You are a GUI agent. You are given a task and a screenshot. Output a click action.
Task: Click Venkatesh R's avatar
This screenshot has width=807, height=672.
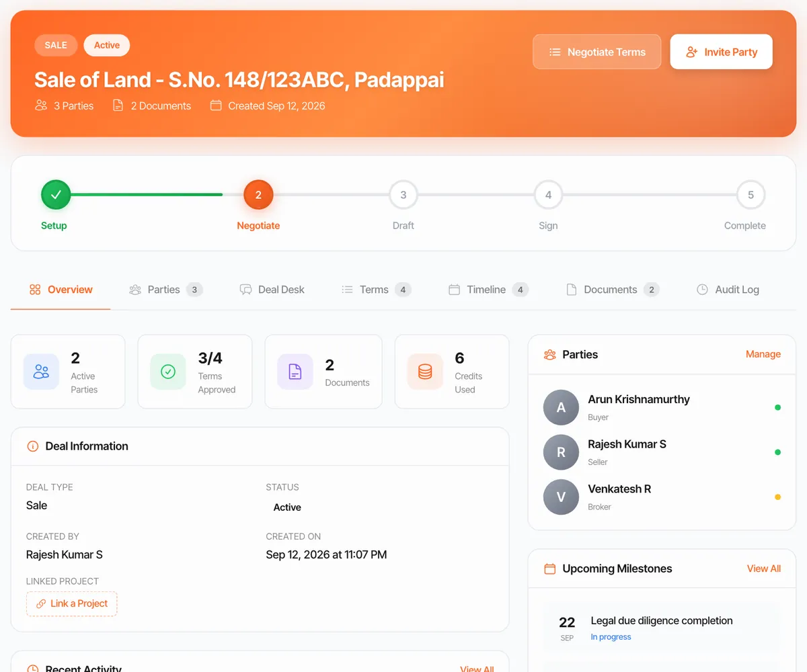tap(561, 497)
